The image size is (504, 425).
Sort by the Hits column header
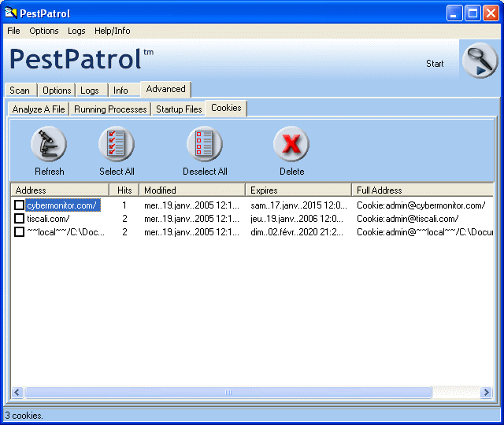click(x=124, y=190)
